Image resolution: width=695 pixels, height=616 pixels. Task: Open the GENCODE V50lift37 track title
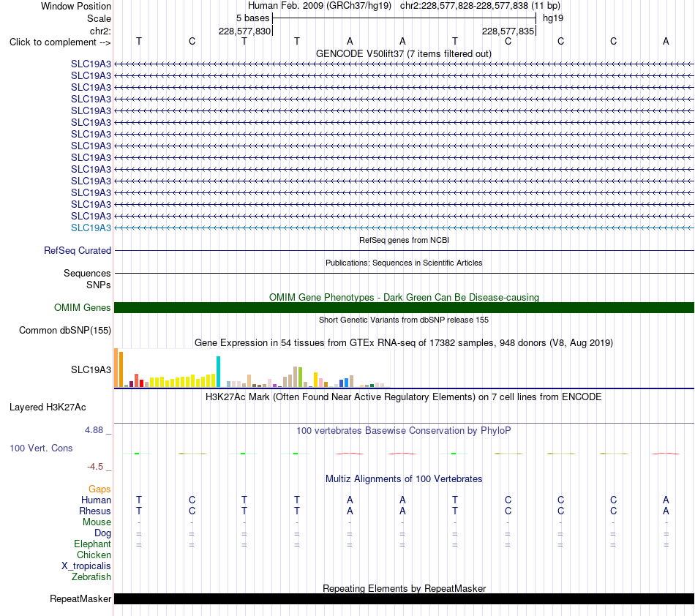point(403,53)
